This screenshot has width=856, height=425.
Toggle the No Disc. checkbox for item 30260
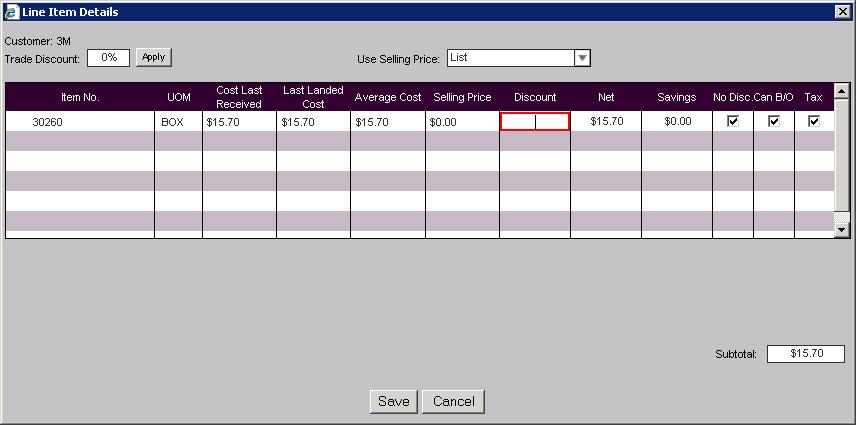click(733, 121)
